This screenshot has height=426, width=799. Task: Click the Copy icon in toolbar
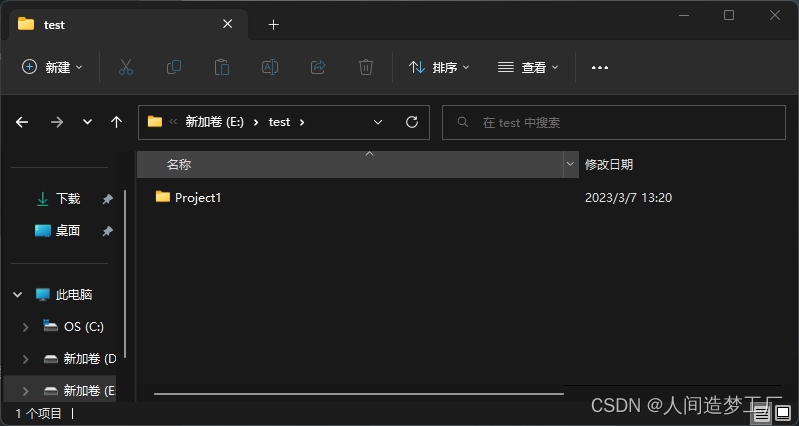(x=174, y=67)
